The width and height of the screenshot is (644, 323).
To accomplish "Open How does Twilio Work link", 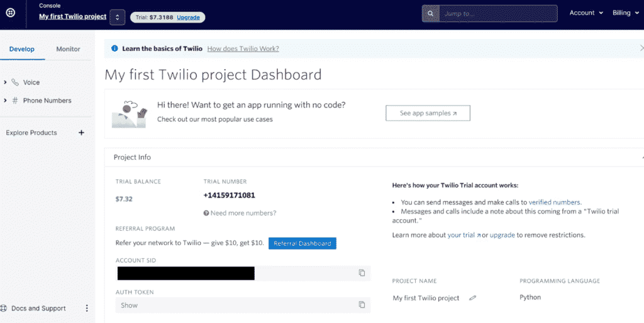I will tap(243, 48).
